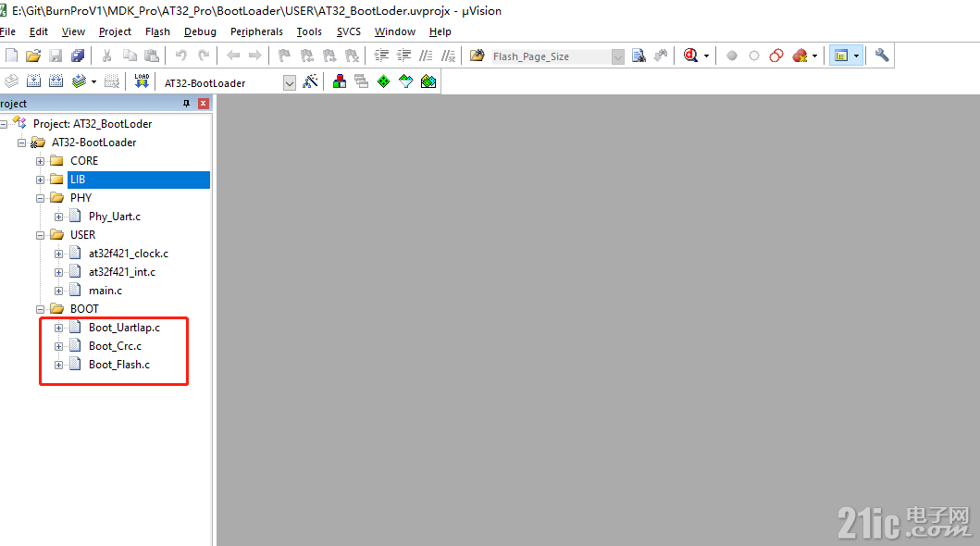Screen dimensions: 980x546
Task: Open the SVCS menu
Action: point(349,31)
